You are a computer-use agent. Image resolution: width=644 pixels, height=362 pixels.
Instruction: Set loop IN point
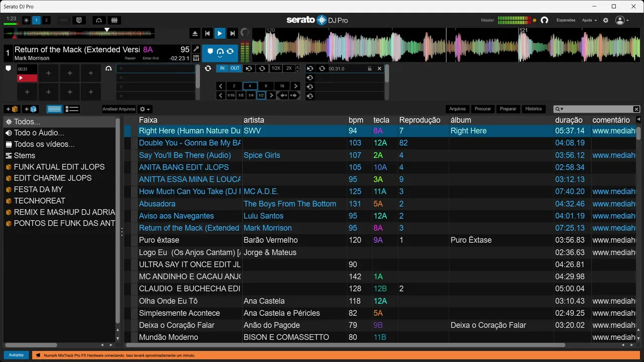(x=222, y=68)
